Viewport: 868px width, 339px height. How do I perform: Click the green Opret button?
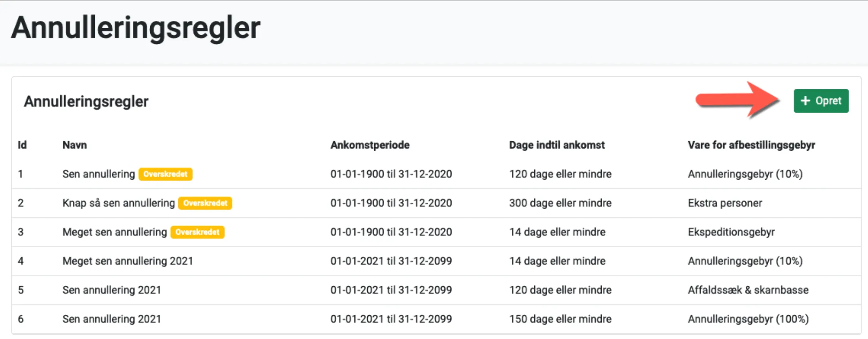coord(821,101)
